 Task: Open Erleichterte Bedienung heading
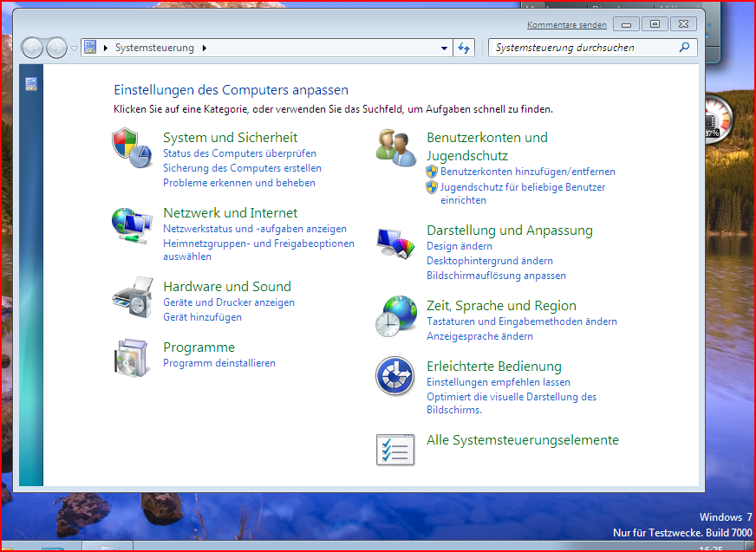pyautogui.click(x=494, y=367)
